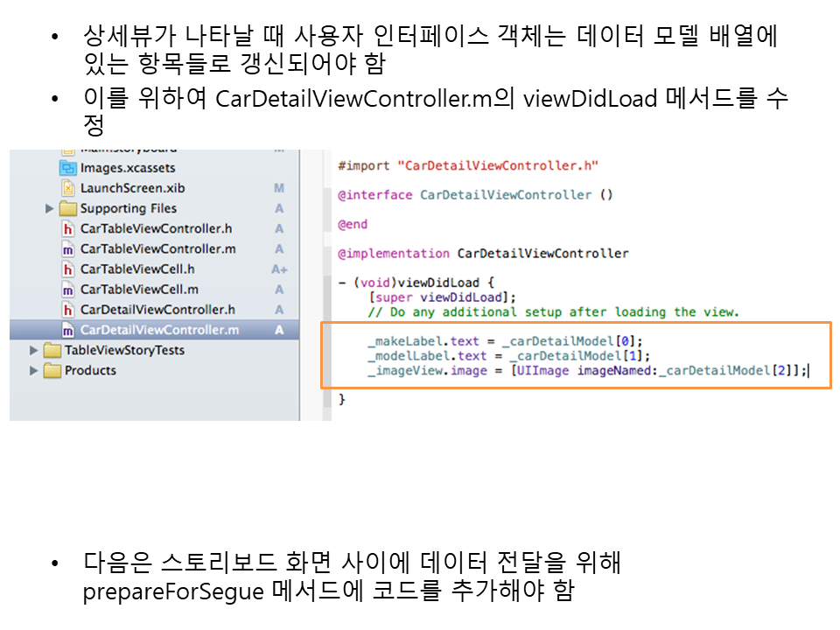This screenshot has height=630, width=840.
Task: Expand the TableViewStoryTests group
Action: click(34, 350)
